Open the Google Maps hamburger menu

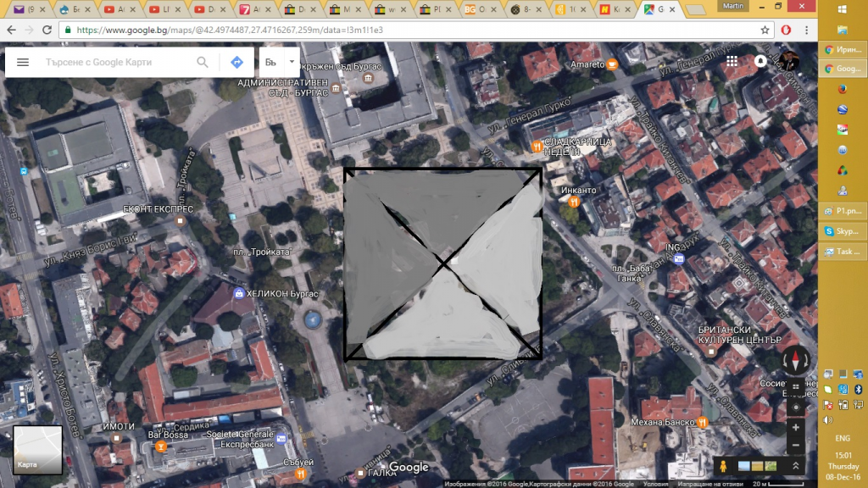click(23, 62)
